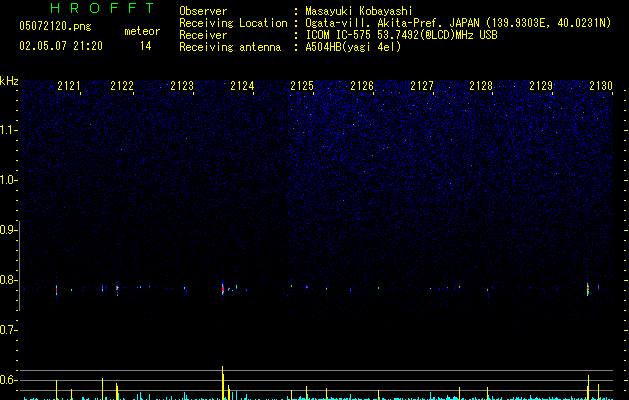Select antenna value A504HB(yagi 4el)

point(353,47)
